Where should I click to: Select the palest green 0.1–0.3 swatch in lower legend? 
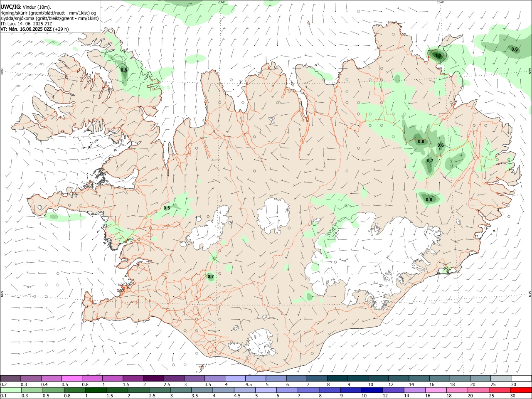coord(11,390)
